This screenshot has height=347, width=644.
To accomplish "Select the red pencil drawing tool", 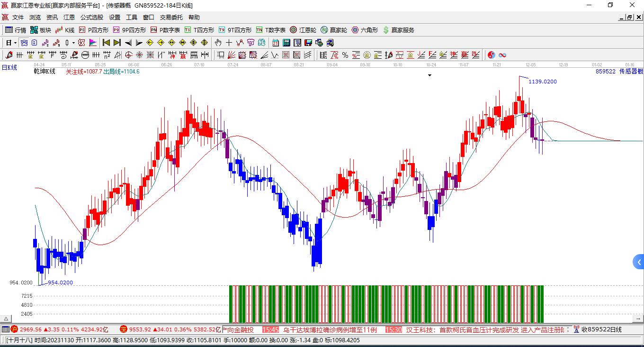I will point(9,55).
